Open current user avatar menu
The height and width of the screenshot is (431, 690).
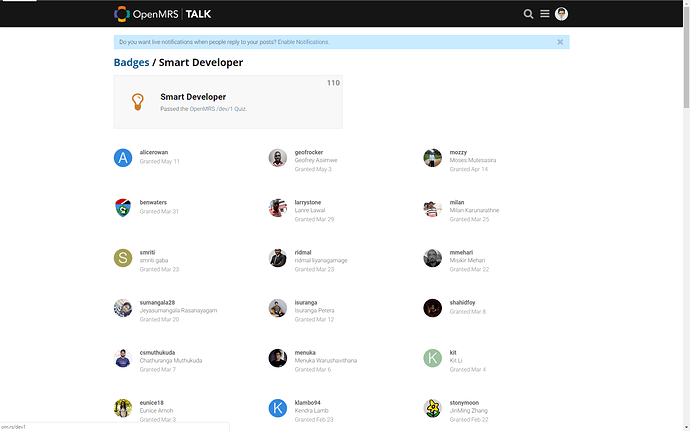click(561, 14)
